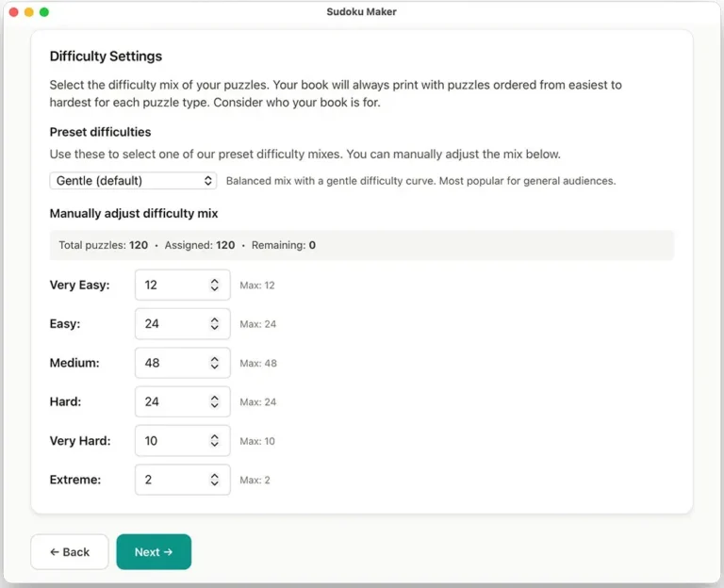Select the Medium puzzle count field
The height and width of the screenshot is (588, 724).
coord(171,363)
